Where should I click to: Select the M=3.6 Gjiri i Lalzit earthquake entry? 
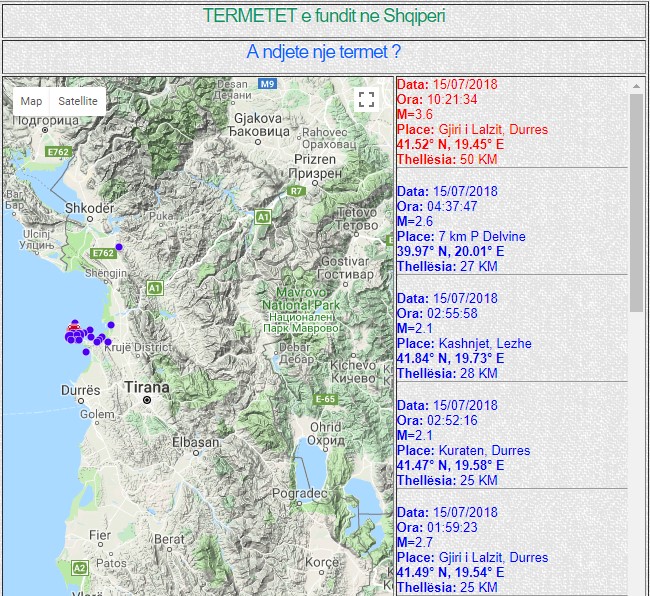click(x=472, y=122)
